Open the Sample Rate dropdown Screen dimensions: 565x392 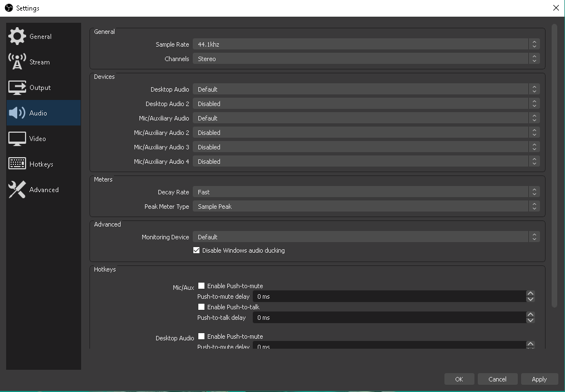(366, 44)
